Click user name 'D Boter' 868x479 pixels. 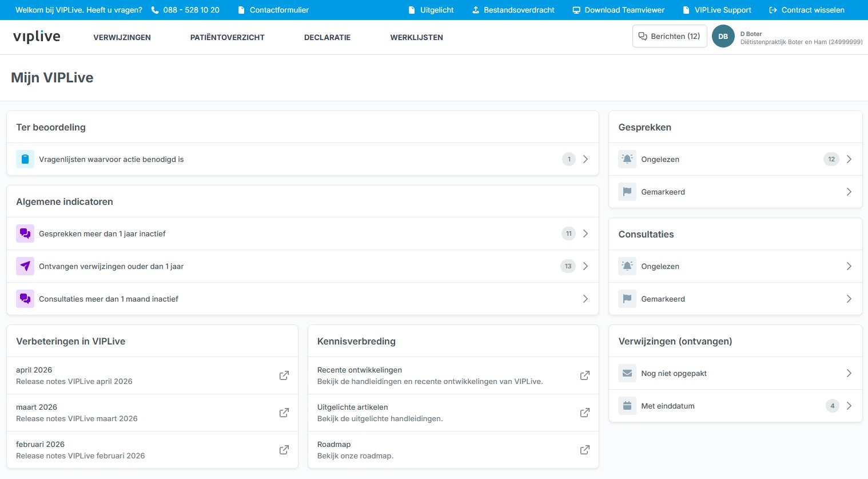pos(751,34)
